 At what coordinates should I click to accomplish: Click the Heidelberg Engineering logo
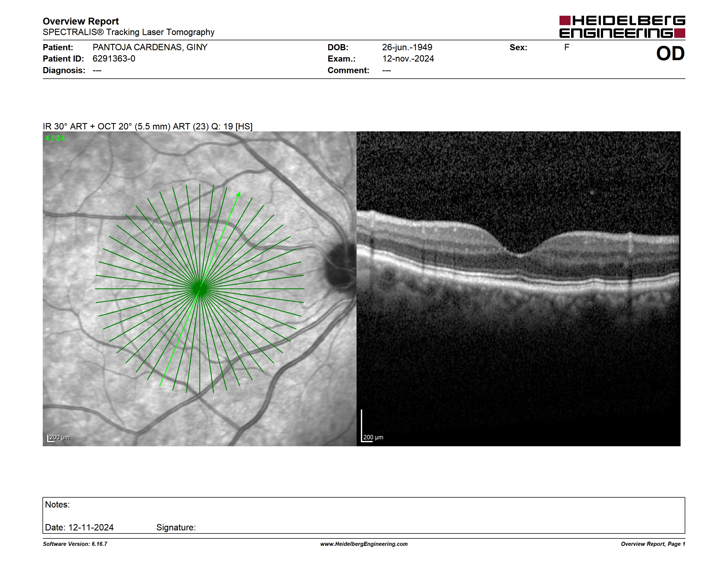click(x=622, y=27)
